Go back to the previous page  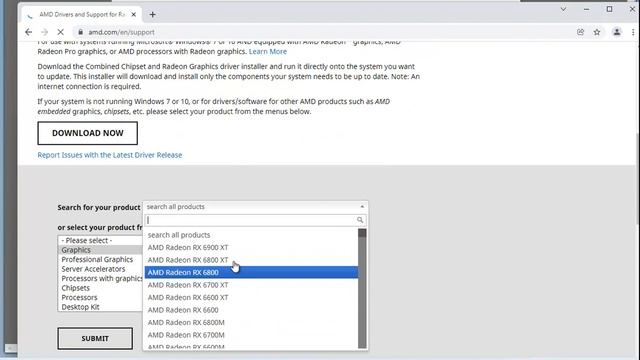click(x=29, y=32)
